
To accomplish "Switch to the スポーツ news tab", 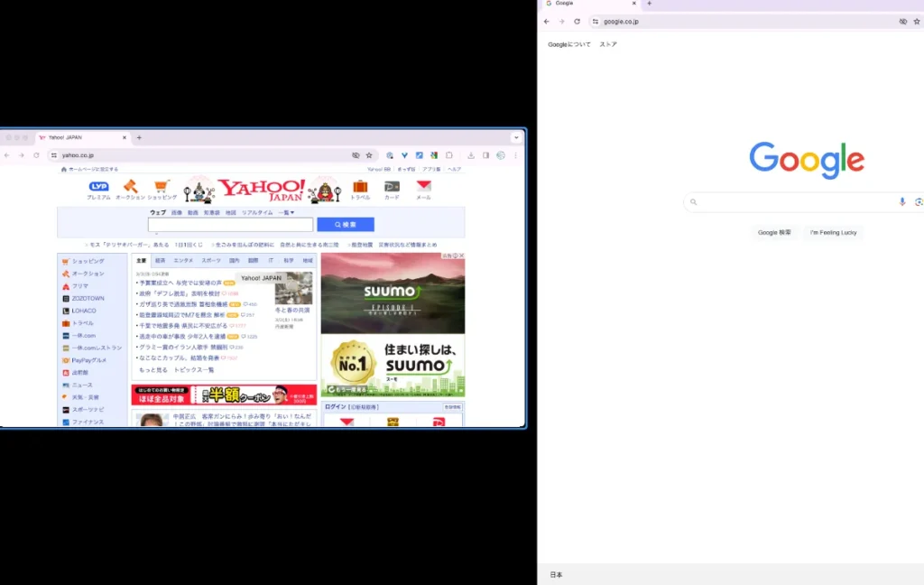I will (211, 260).
